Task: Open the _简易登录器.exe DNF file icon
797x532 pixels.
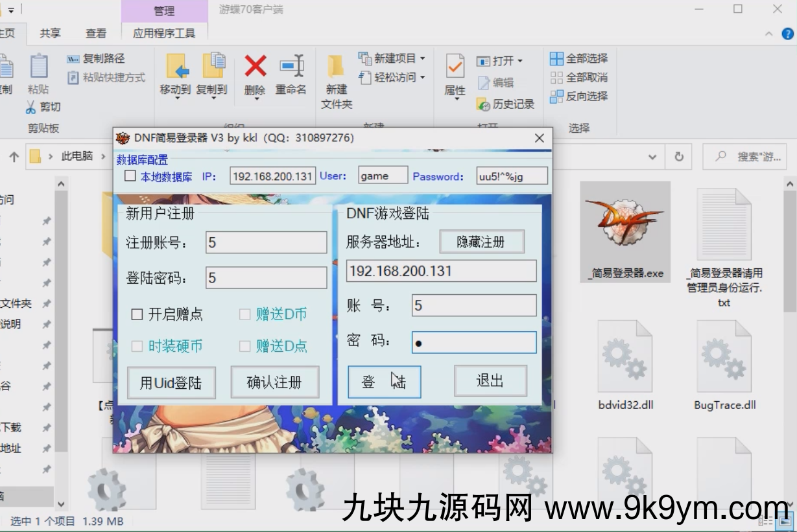Action: pos(625,224)
